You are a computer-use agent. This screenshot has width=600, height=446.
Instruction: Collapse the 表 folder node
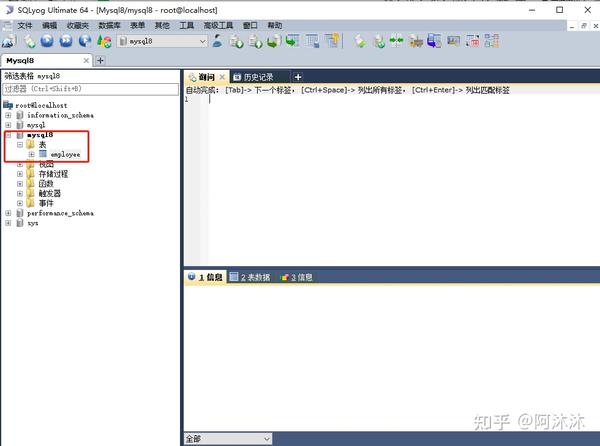click(20, 145)
